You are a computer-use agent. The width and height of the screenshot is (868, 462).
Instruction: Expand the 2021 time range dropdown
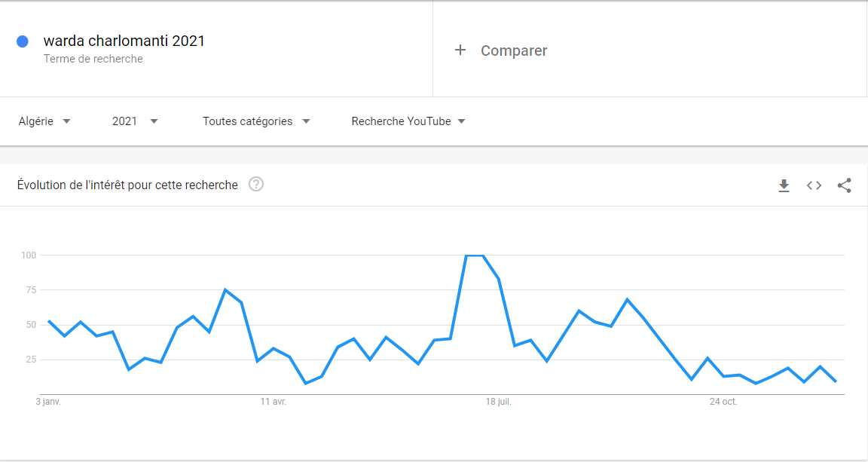pyautogui.click(x=135, y=121)
